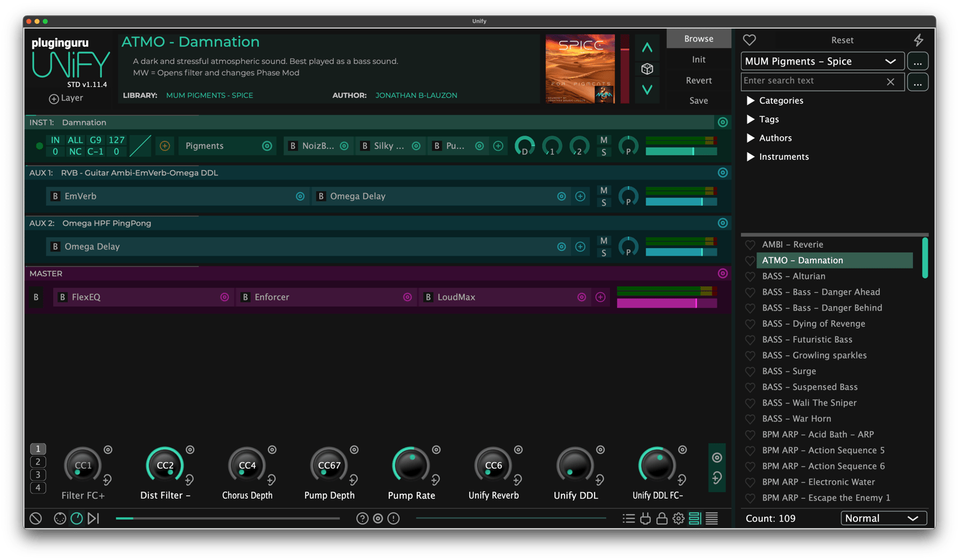Select macro knob page 2

[38, 462]
